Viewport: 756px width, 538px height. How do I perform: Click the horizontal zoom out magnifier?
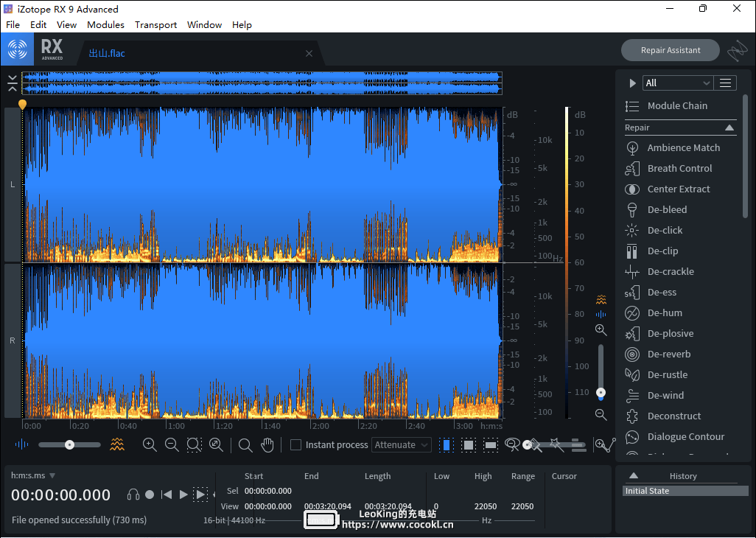coord(172,445)
